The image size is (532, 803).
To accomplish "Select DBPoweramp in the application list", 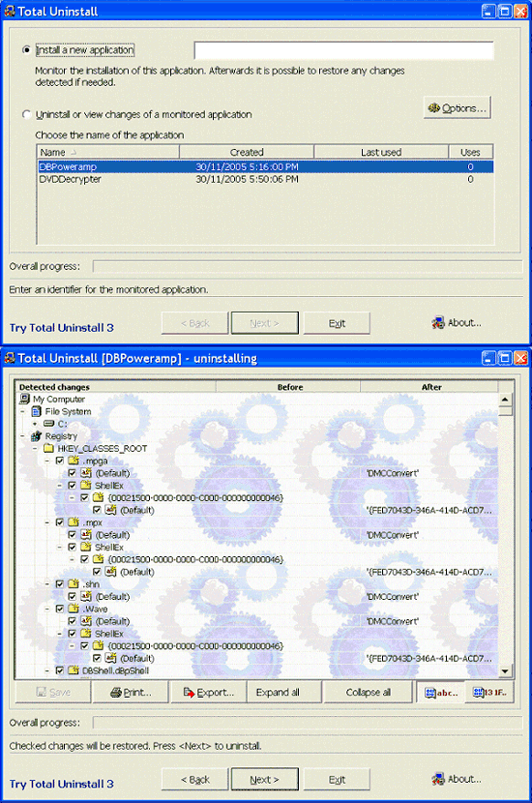I will (265, 166).
